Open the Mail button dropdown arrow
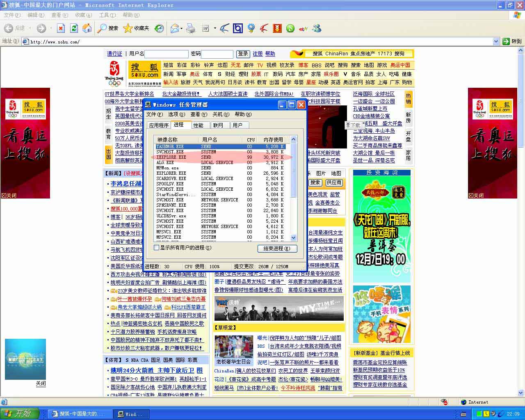Image resolution: width=525 pixels, height=420 pixels. click(x=182, y=28)
